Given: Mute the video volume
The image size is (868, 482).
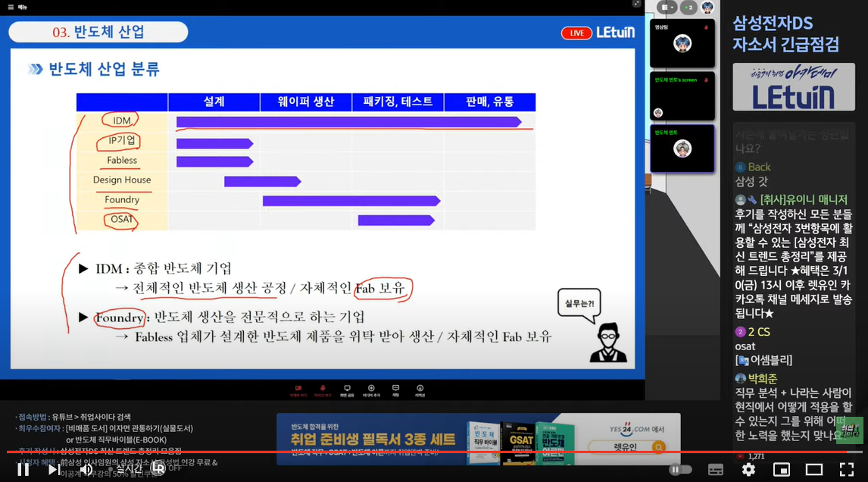Looking at the screenshot, I should pyautogui.click(x=86, y=470).
